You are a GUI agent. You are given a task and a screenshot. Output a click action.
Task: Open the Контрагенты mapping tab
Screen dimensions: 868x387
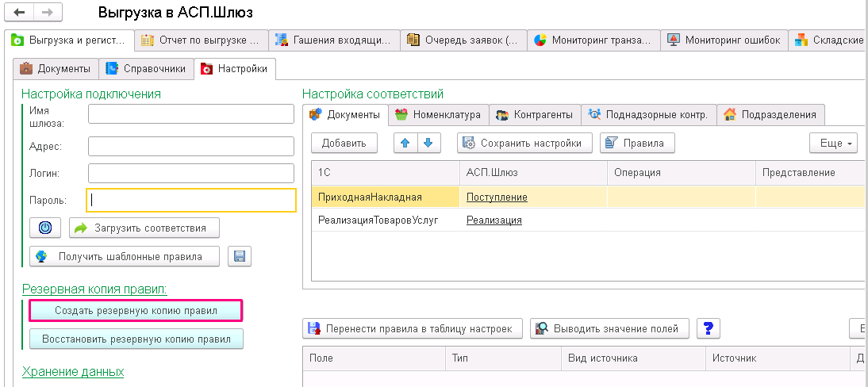coord(535,115)
